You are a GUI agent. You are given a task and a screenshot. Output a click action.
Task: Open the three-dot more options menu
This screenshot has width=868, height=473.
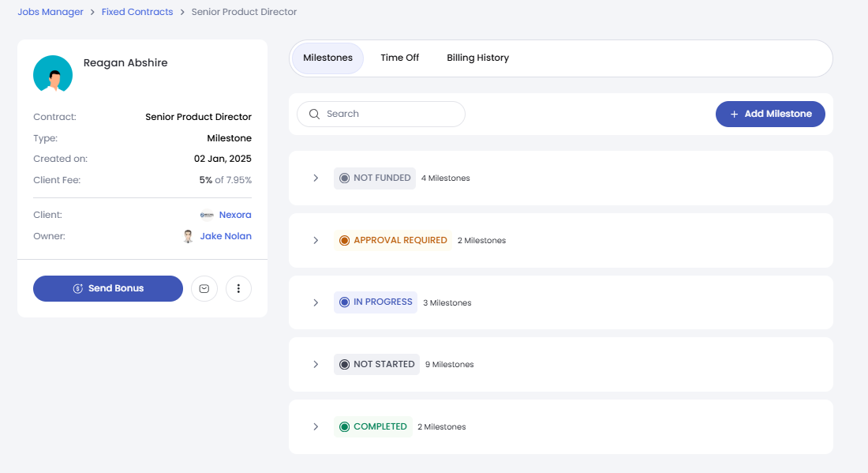tap(238, 289)
